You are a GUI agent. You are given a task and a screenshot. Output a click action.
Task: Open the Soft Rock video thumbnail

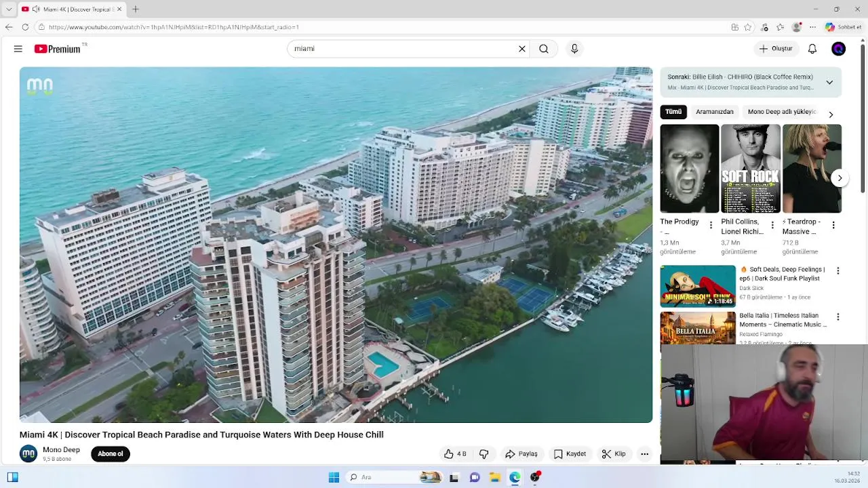pyautogui.click(x=751, y=169)
